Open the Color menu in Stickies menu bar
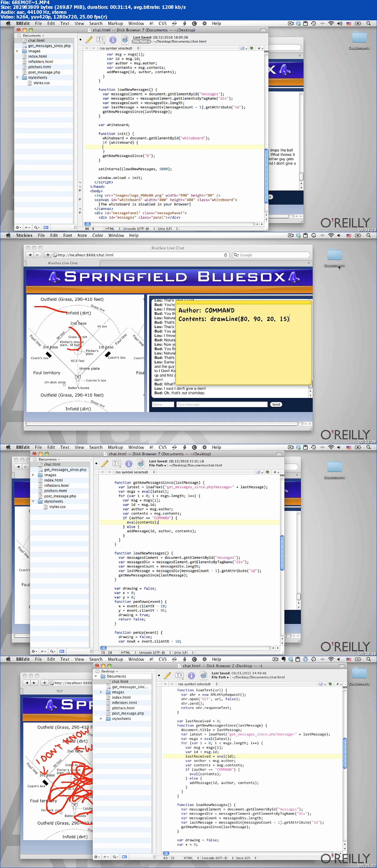 [97, 235]
